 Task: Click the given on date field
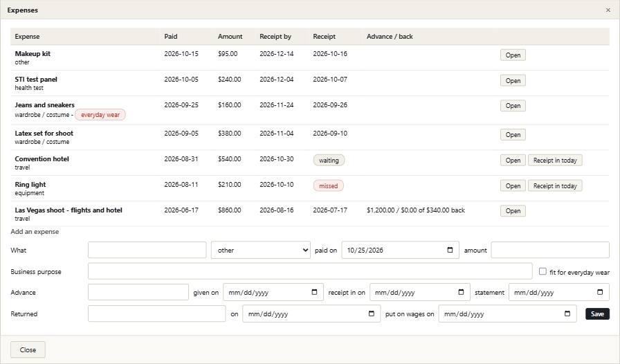point(273,293)
